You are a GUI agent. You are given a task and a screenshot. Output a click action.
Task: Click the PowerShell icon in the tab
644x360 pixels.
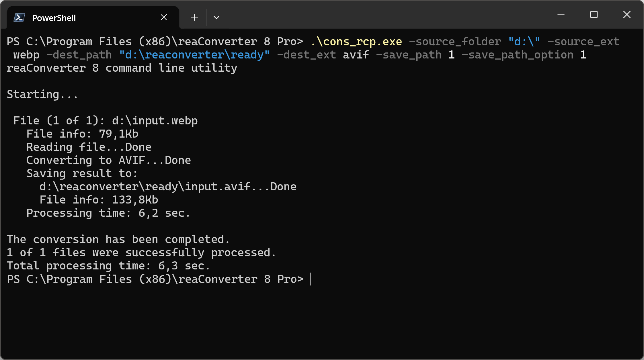(x=19, y=18)
